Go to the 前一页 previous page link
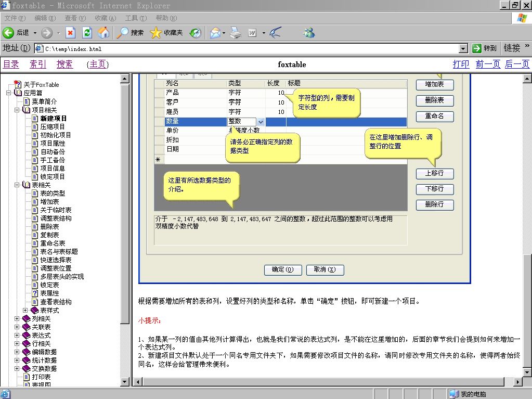The height and width of the screenshot is (399, 532). pyautogui.click(x=488, y=64)
